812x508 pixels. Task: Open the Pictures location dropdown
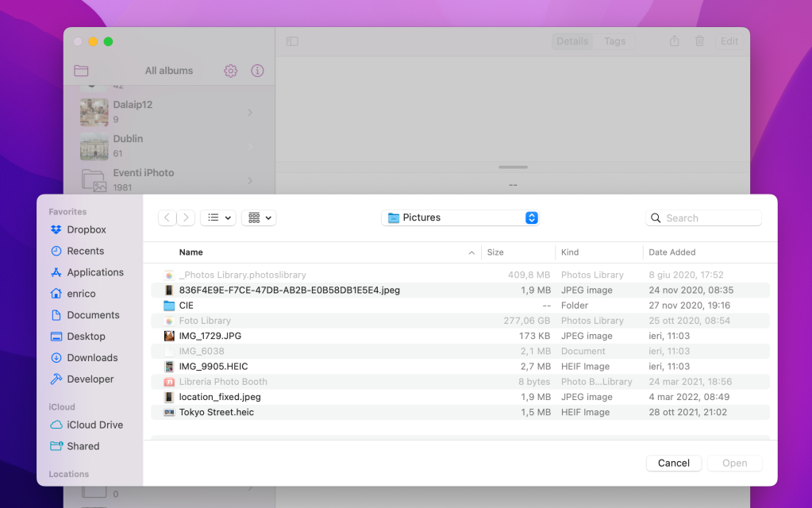point(460,217)
